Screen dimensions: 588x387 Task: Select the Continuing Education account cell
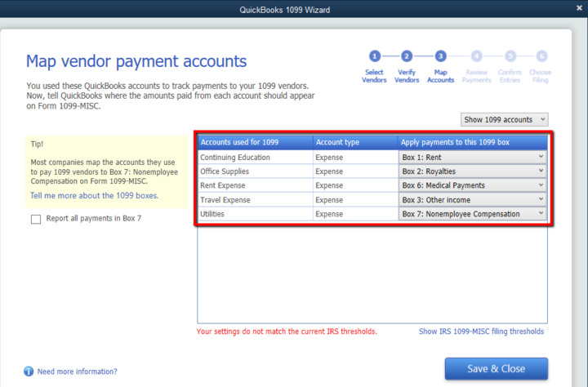click(x=255, y=157)
